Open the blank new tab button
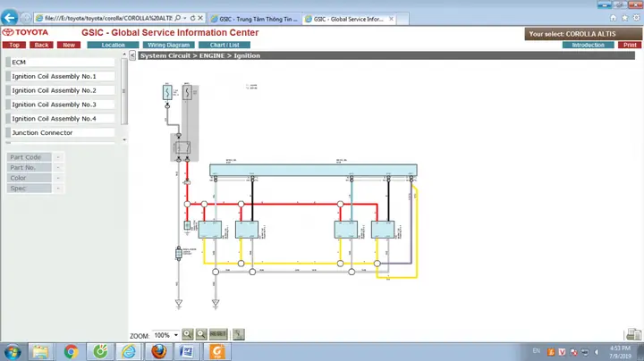 [402, 19]
